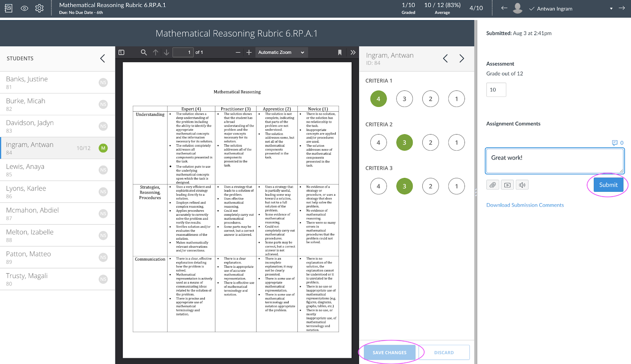This screenshot has width=631, height=364.
Task: Show next student in rubric panel
Action: pos(462,58)
